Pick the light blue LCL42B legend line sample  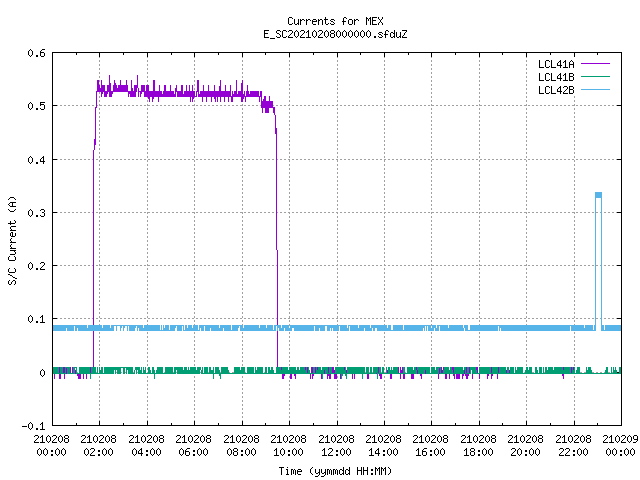pos(595,90)
